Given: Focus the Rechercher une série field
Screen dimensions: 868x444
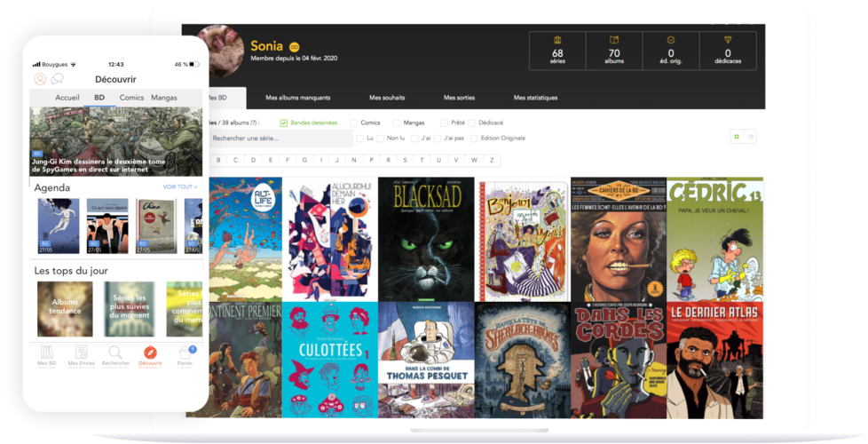Looking at the screenshot, I should coord(281,139).
